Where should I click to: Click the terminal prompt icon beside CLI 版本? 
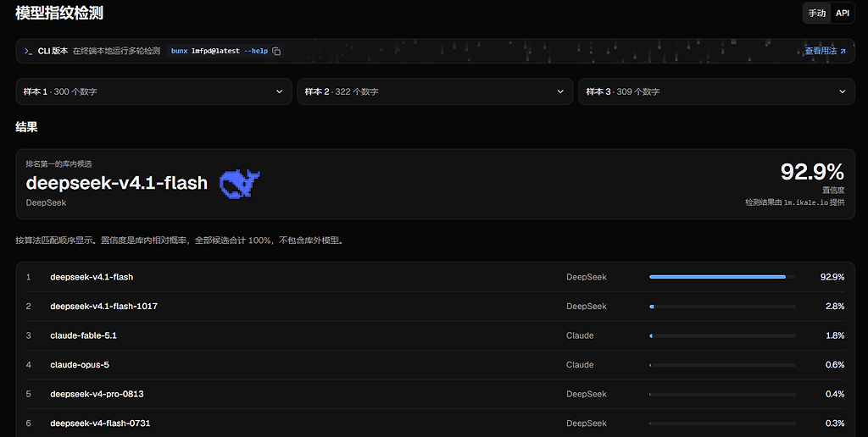28,51
